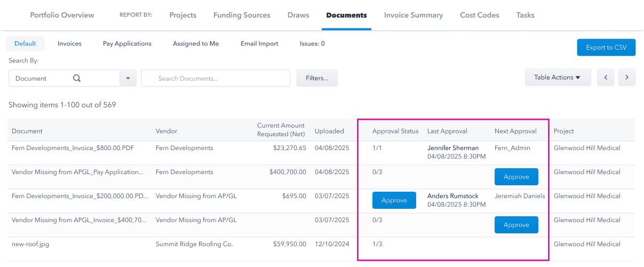Go to previous page arrow
The height and width of the screenshot is (267, 644).
(x=606, y=77)
